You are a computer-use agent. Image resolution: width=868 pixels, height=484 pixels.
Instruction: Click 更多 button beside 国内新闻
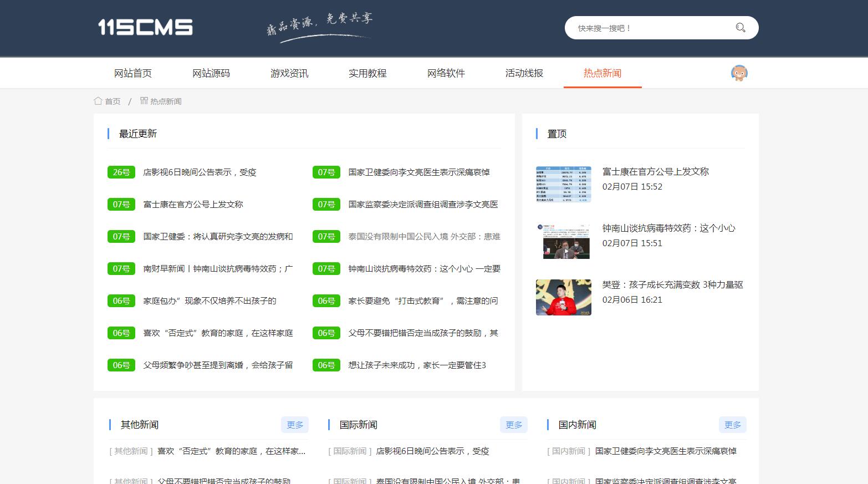click(x=732, y=425)
